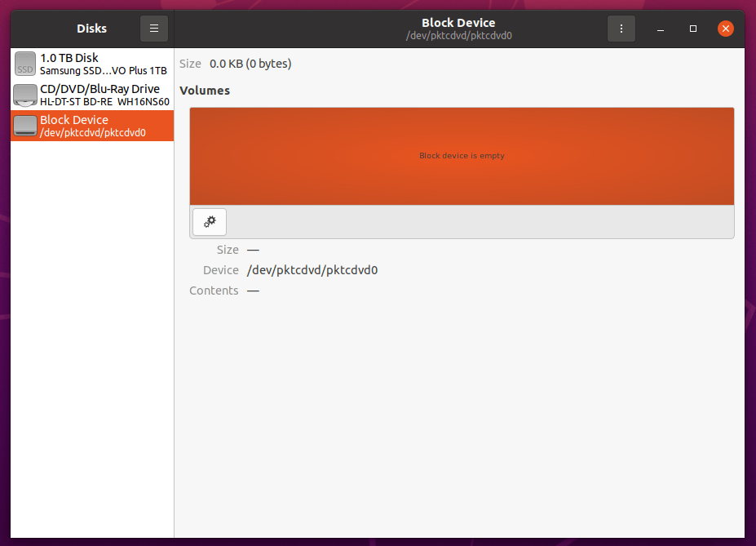
Task: Open the Disks hamburger application menu
Action: pos(154,29)
